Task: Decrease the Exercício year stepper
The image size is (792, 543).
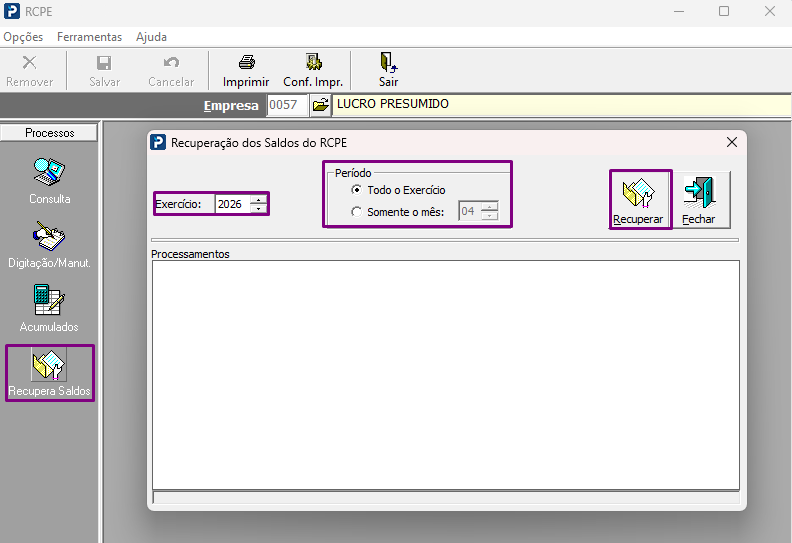Action: (259, 208)
